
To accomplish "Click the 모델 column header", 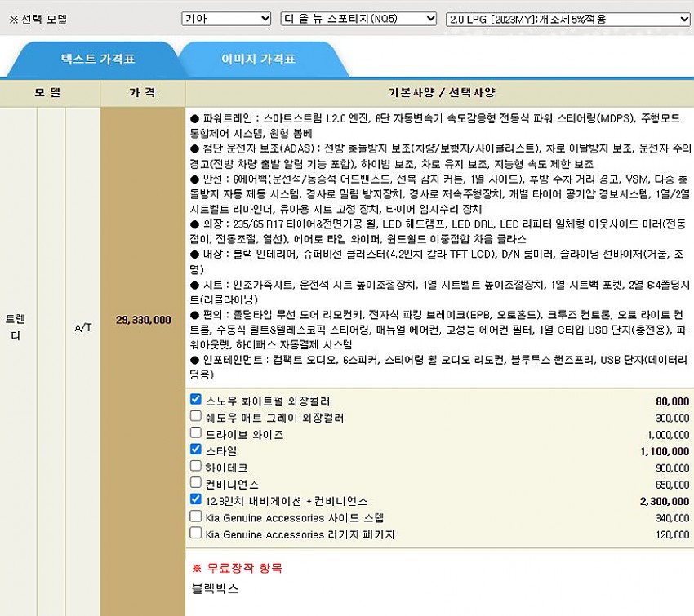I will click(x=48, y=93).
